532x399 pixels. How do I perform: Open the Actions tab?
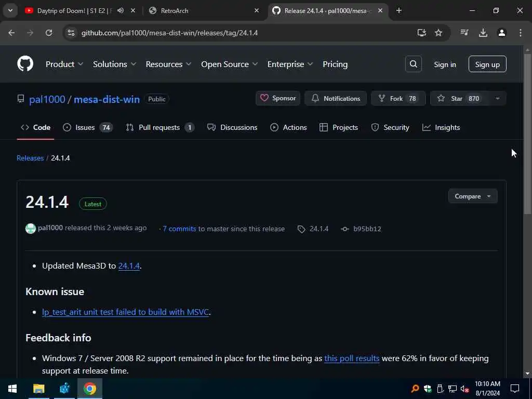click(289, 127)
